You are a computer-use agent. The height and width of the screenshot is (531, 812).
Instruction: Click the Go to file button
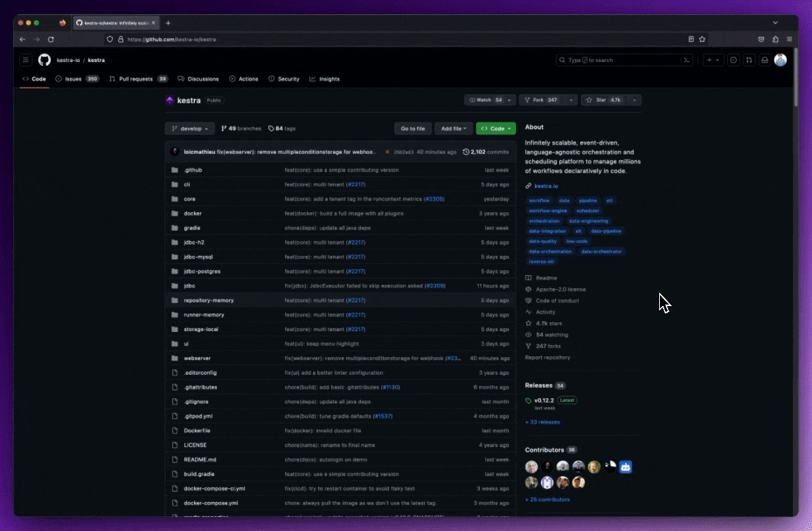point(413,128)
